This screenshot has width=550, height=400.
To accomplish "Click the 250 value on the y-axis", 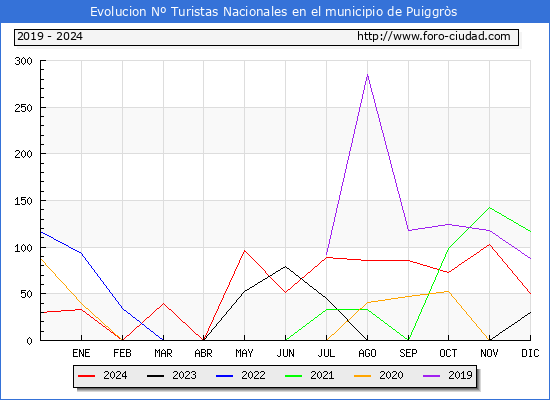I will (x=24, y=108).
